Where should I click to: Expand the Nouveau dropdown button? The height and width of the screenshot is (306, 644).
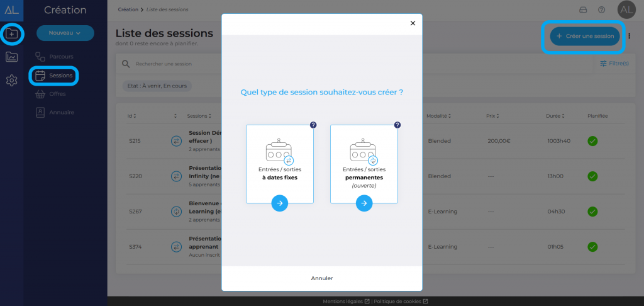(x=65, y=33)
